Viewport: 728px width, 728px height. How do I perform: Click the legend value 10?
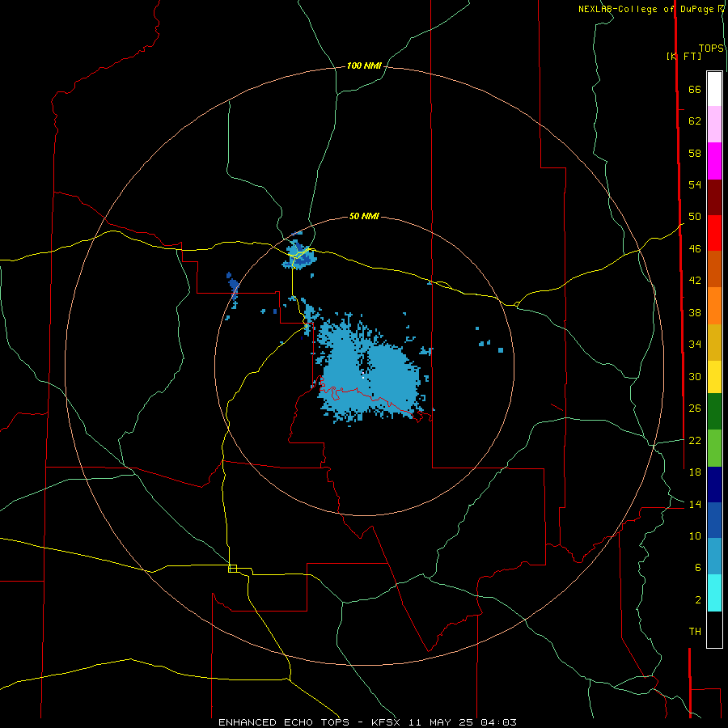coord(695,535)
